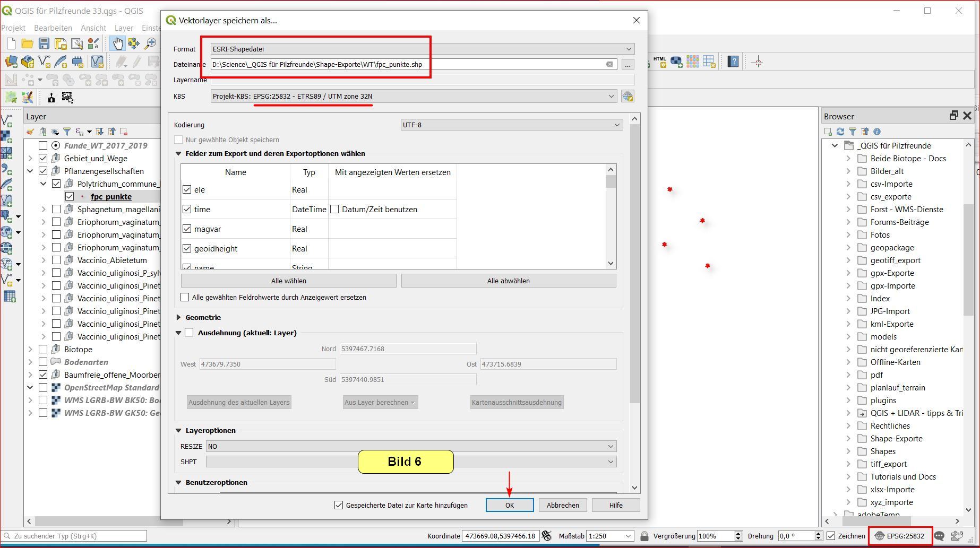Click the filter icon in Layer panel
The height and width of the screenshot is (548, 980).
tap(67, 132)
